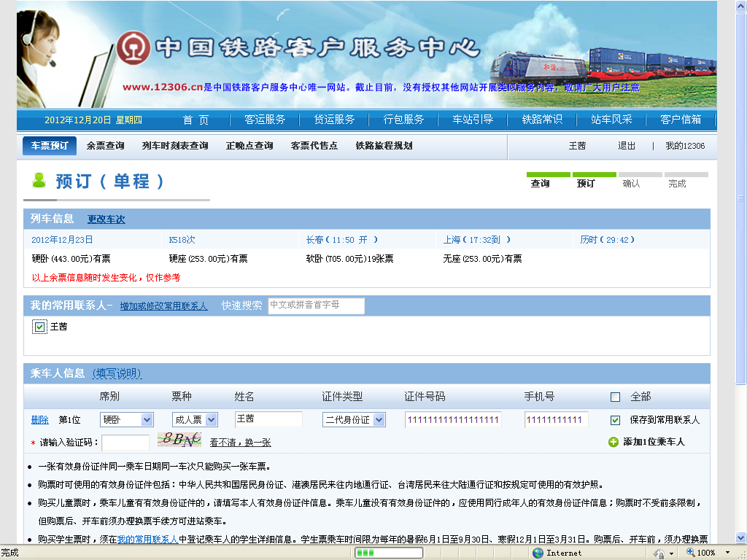
Task: Click 长春（11:50 开） departure text
Action: coord(342,240)
